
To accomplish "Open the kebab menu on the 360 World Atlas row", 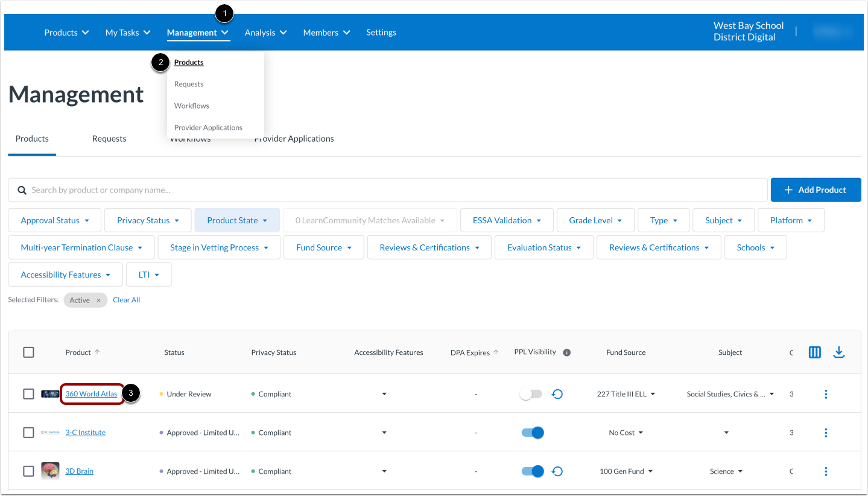I will [x=826, y=393].
